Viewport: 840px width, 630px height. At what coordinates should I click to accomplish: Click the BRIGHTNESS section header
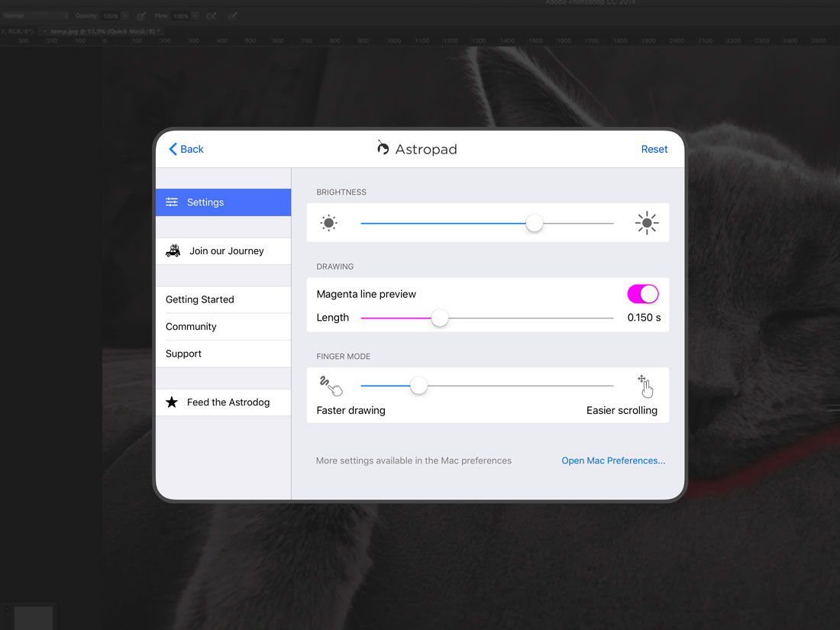click(x=341, y=192)
